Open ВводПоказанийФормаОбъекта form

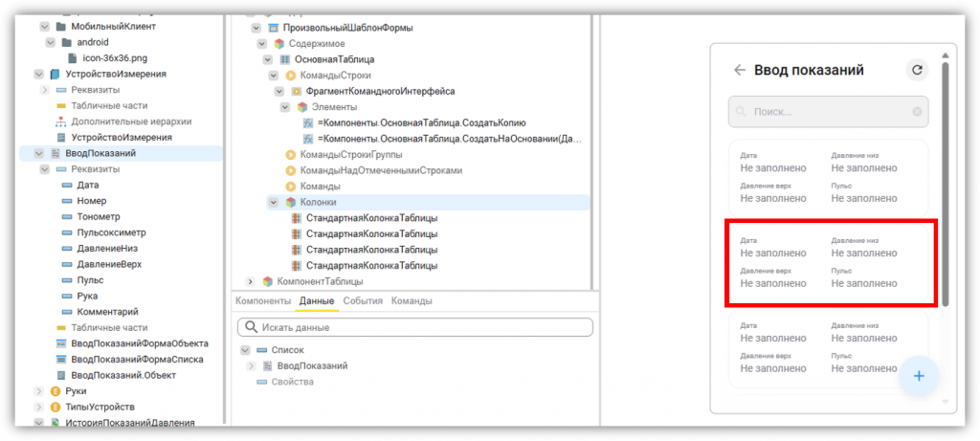[140, 343]
